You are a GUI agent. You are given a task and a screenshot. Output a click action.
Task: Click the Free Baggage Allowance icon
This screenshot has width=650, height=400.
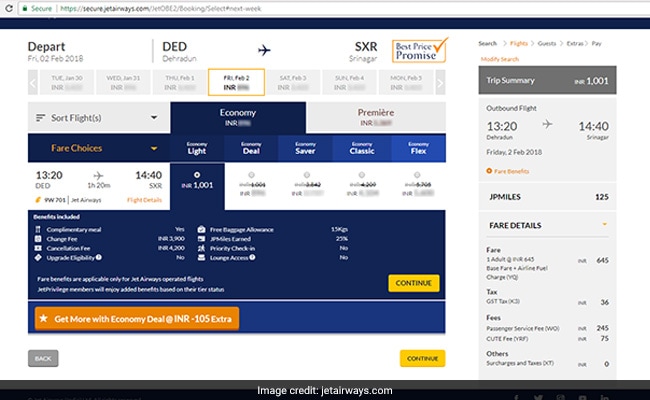click(x=201, y=229)
